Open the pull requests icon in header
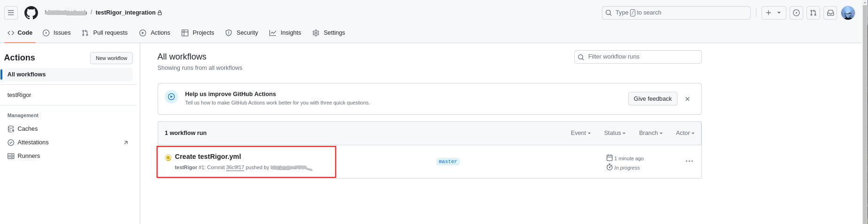The height and width of the screenshot is (224, 868). click(x=813, y=13)
